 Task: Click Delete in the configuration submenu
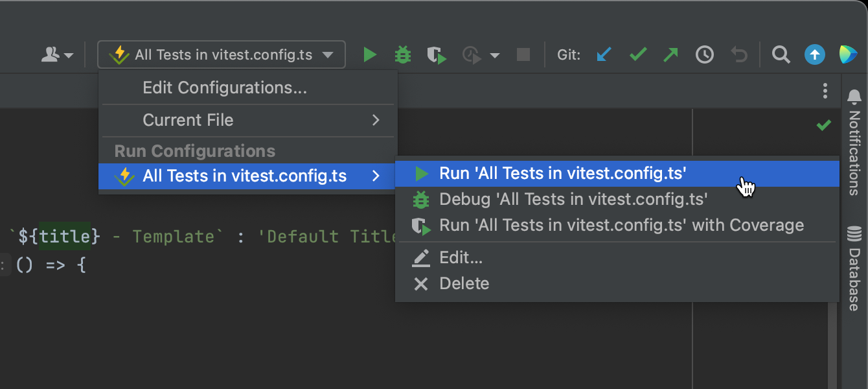coord(464,283)
